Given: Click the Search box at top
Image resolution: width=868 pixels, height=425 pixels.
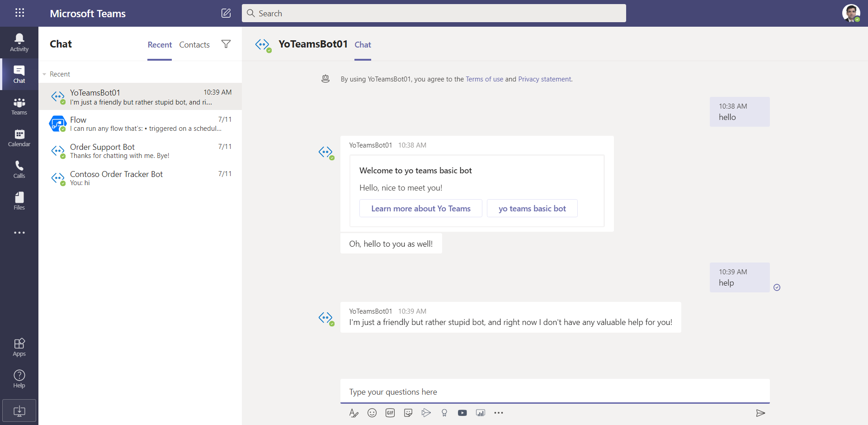Looking at the screenshot, I should [x=434, y=13].
